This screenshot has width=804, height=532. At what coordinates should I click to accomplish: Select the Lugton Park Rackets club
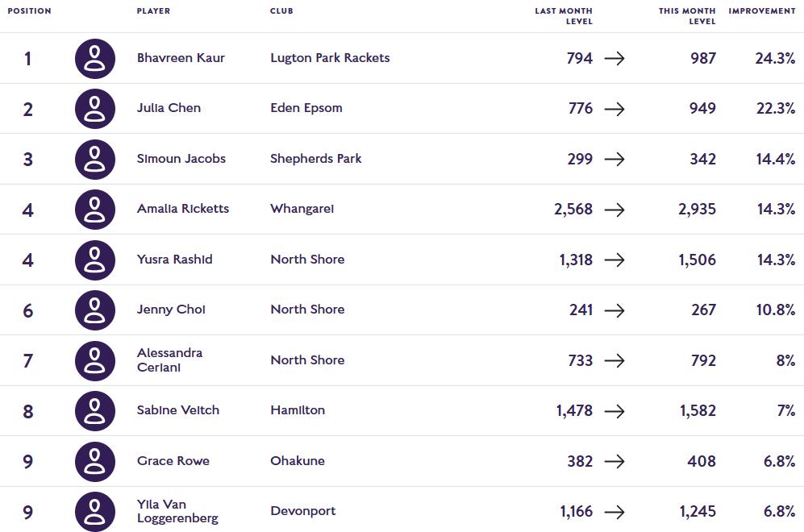tap(330, 58)
